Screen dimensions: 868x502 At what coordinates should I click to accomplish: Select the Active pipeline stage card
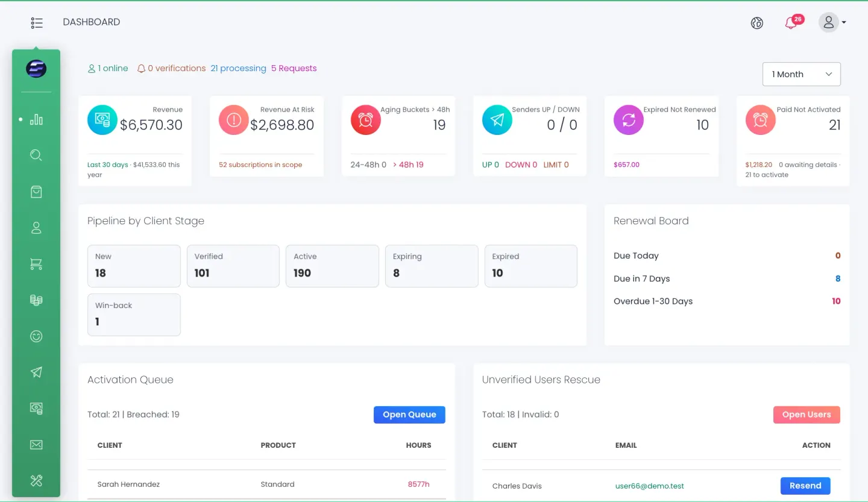tap(332, 266)
